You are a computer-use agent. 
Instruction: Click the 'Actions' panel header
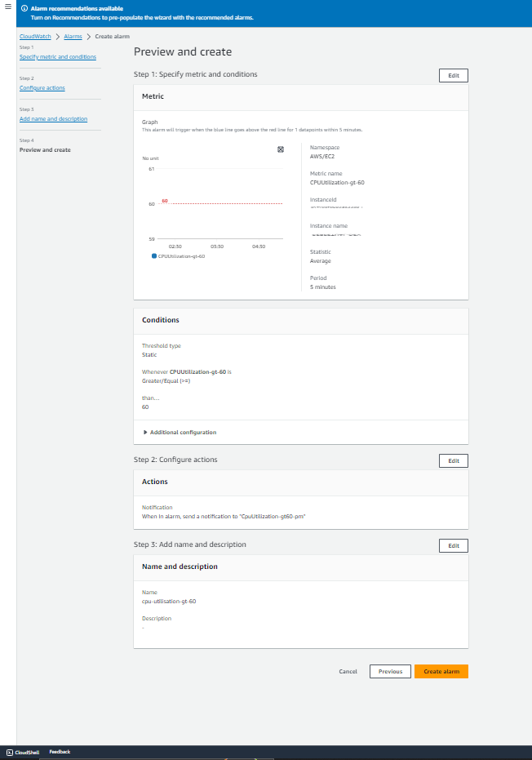tap(154, 482)
